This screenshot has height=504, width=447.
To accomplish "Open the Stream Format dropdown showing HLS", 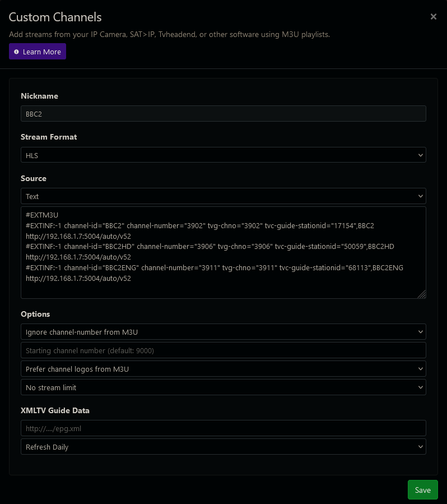I will pyautogui.click(x=224, y=155).
